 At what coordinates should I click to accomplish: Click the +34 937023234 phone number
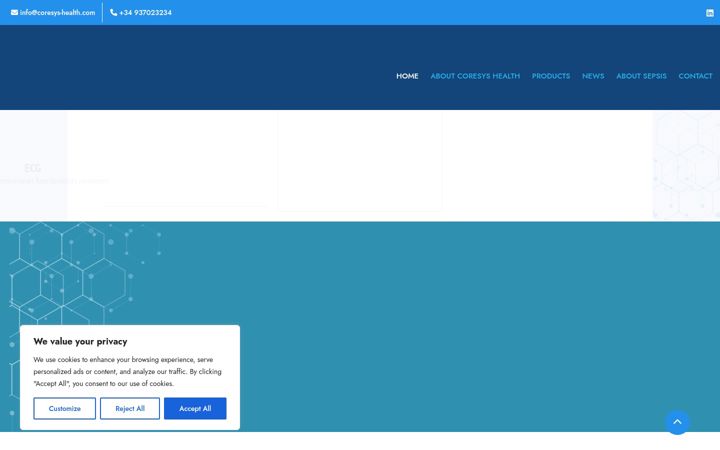click(145, 12)
